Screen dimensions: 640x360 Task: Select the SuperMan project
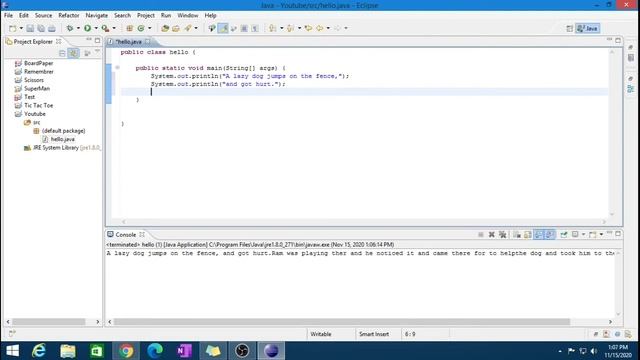pyautogui.click(x=37, y=89)
